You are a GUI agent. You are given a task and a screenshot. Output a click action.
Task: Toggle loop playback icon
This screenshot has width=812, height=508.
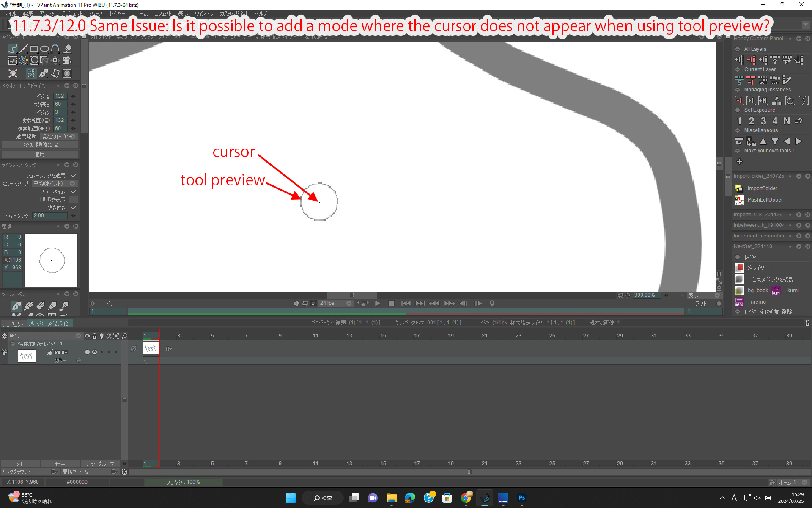305,304
